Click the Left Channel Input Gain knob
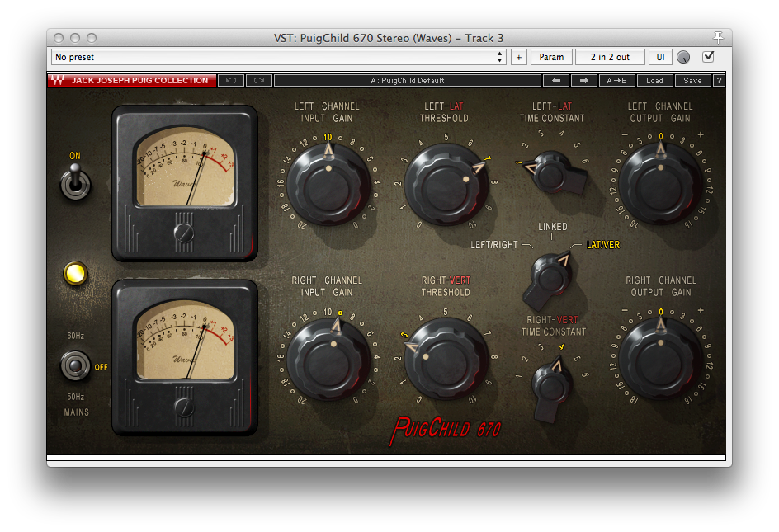This screenshot has width=779, height=532. coord(328,185)
